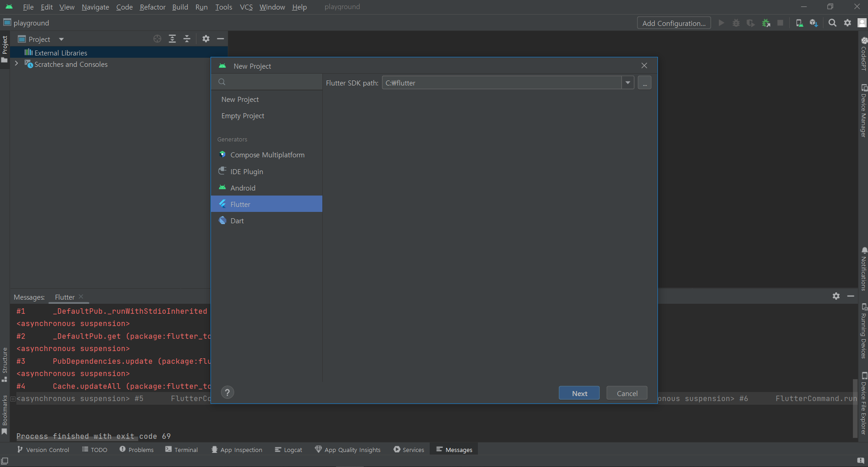The width and height of the screenshot is (868, 467).
Task: Select IDE Plugin generator
Action: coord(266,171)
